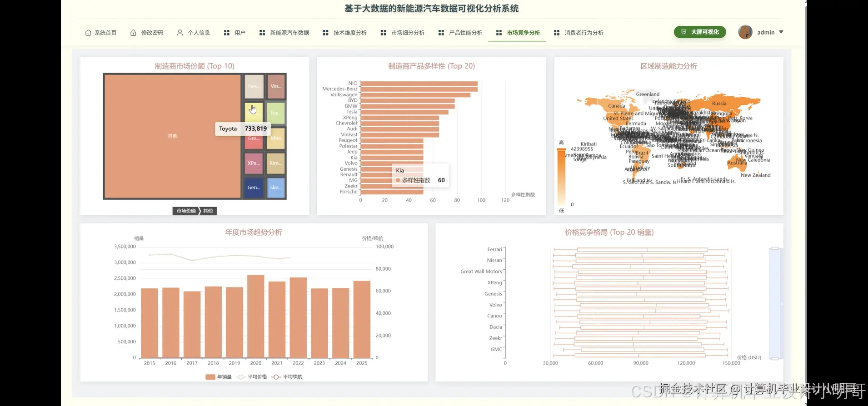Viewport: 868px width, 406px height.
Task: Switch to 技术维度分析 tab
Action: click(345, 33)
